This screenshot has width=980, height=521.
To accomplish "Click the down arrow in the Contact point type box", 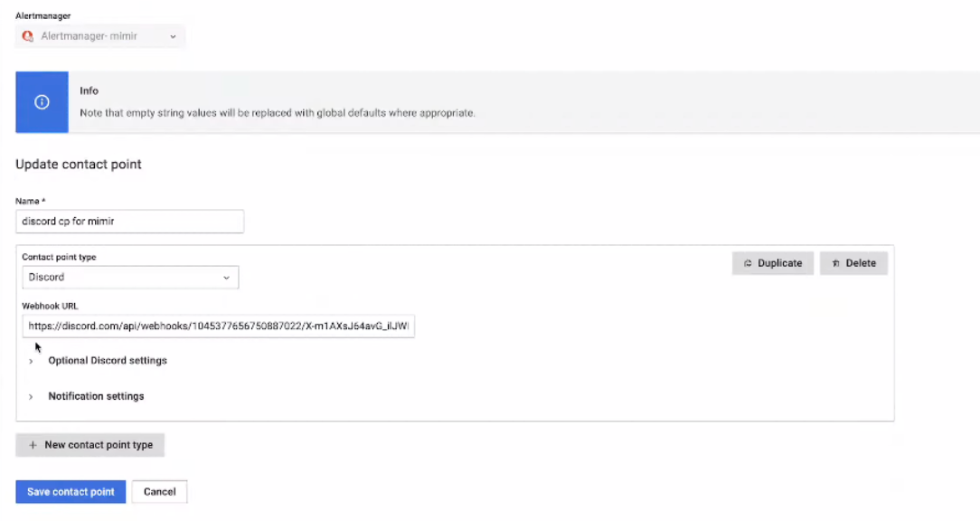I will pos(226,278).
